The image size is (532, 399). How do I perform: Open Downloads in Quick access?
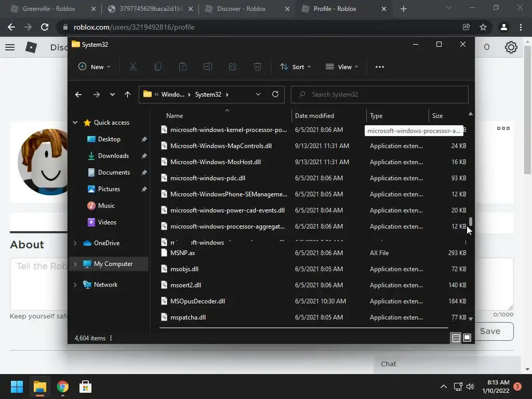coord(113,156)
